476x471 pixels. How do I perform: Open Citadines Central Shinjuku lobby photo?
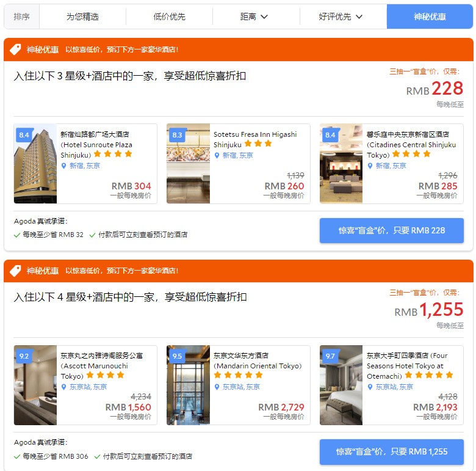tap(341, 164)
